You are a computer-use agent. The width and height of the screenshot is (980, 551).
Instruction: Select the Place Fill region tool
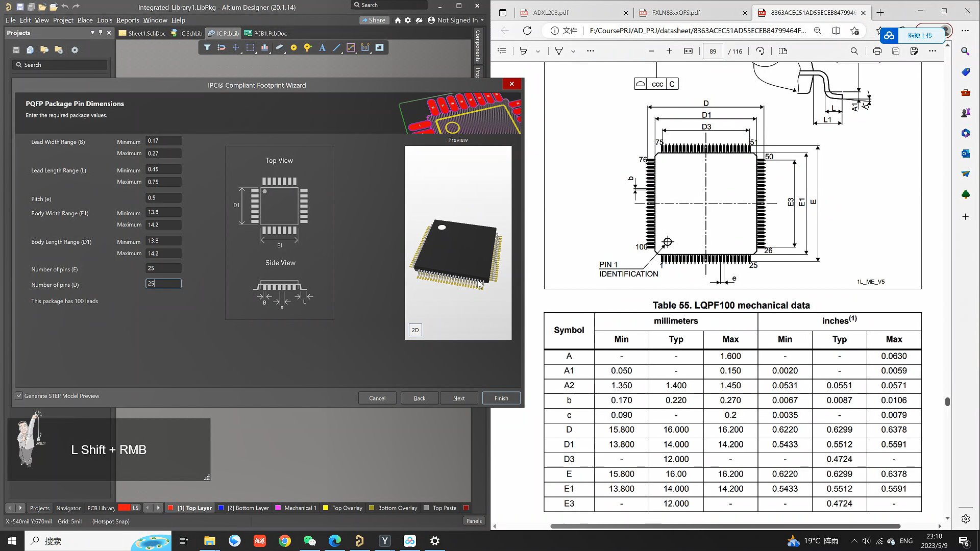click(x=379, y=47)
